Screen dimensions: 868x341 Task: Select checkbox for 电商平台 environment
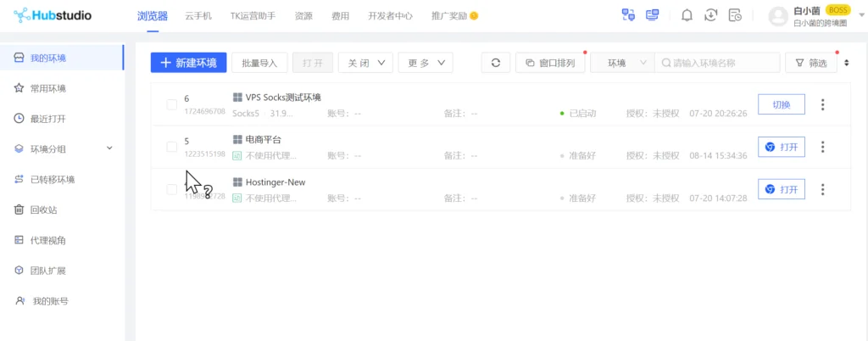(171, 147)
